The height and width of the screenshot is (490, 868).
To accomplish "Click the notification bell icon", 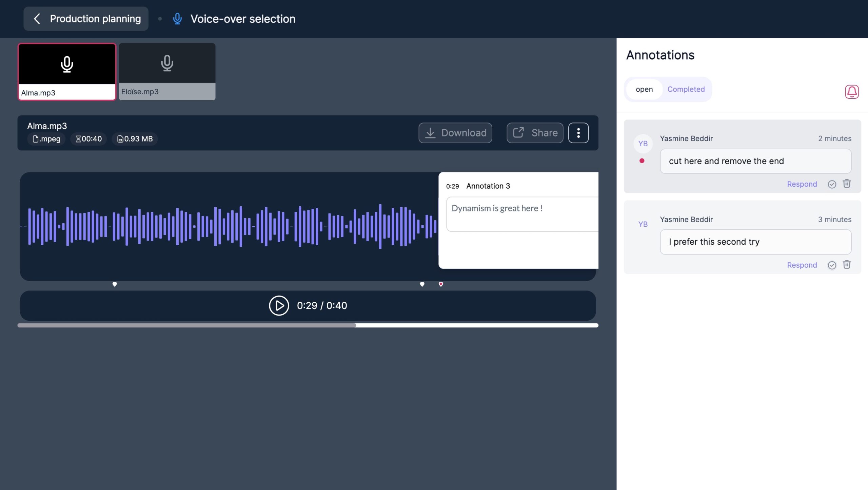I will coord(851,92).
